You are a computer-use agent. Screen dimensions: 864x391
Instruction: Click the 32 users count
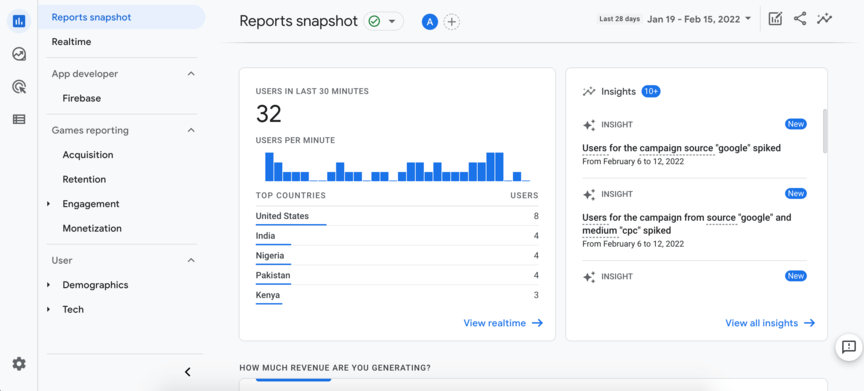click(269, 114)
